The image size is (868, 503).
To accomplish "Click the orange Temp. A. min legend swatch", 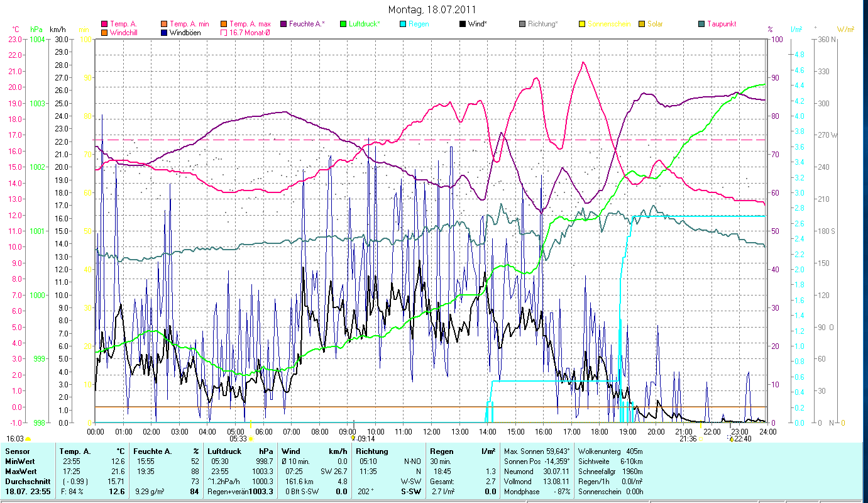I will pos(165,24).
